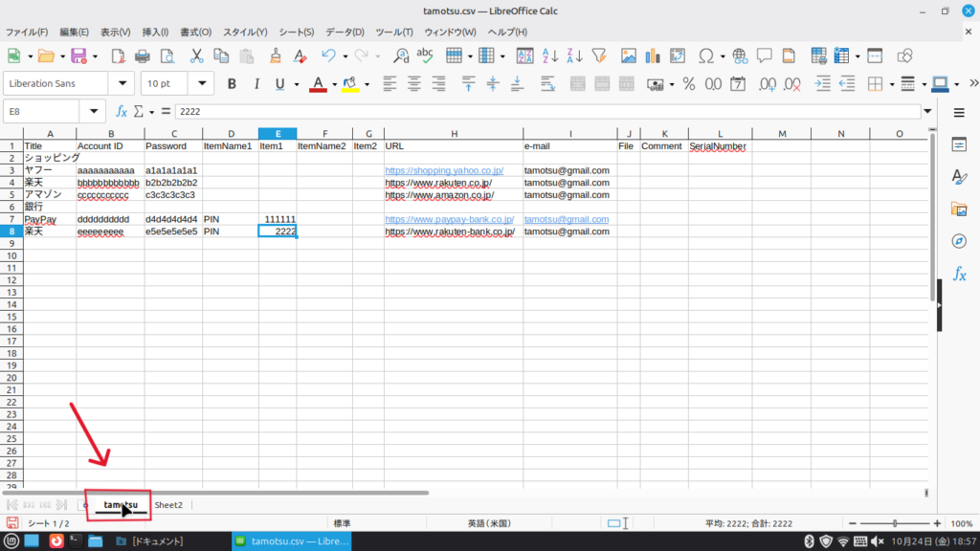Toggle automatic spell checking

425,55
